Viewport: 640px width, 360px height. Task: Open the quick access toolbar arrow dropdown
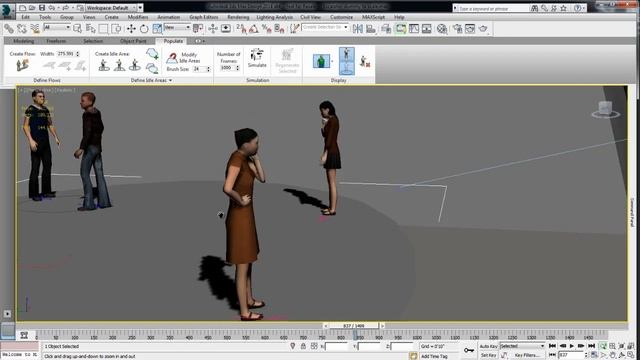pyautogui.click(x=140, y=8)
